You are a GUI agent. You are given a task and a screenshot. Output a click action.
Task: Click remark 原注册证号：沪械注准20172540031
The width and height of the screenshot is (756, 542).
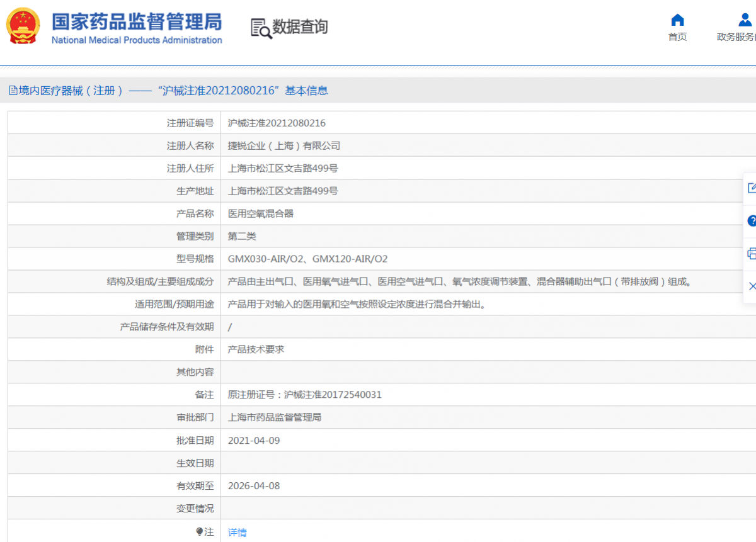304,395
